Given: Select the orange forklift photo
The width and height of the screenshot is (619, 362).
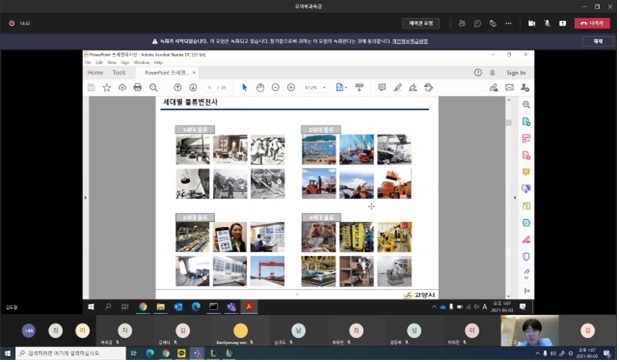Looking at the screenshot, I should click(x=319, y=184).
